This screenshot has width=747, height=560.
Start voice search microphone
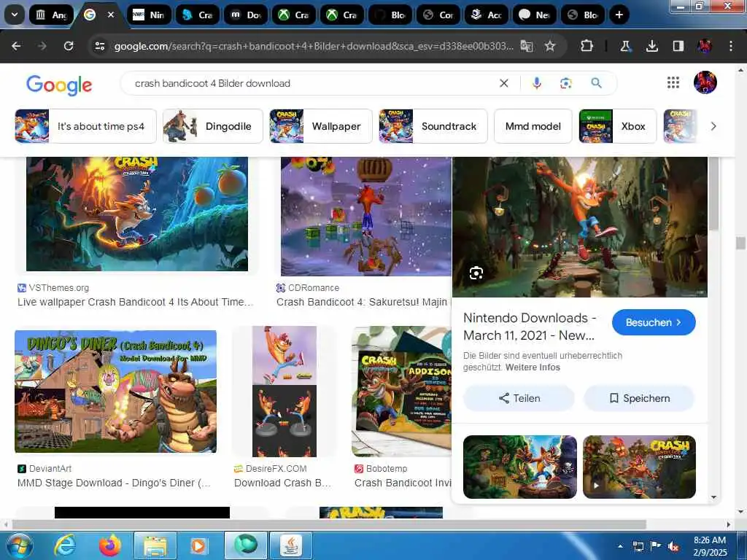[x=537, y=83]
